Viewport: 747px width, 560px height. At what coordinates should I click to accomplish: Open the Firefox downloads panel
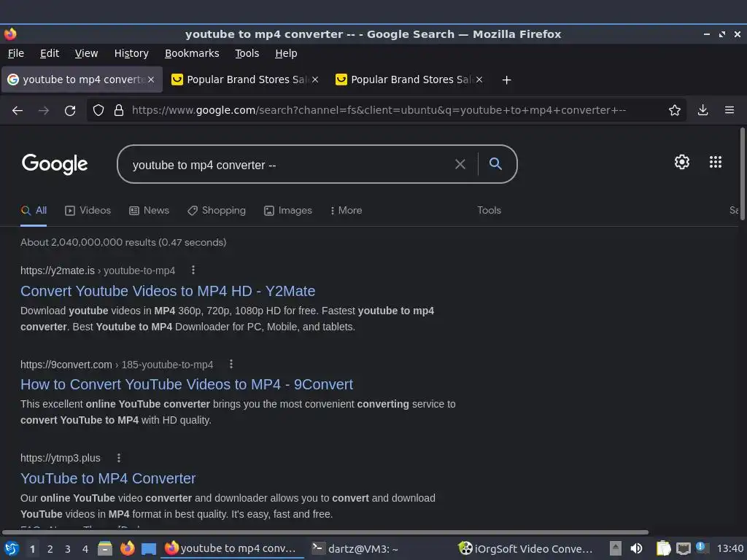coord(703,110)
